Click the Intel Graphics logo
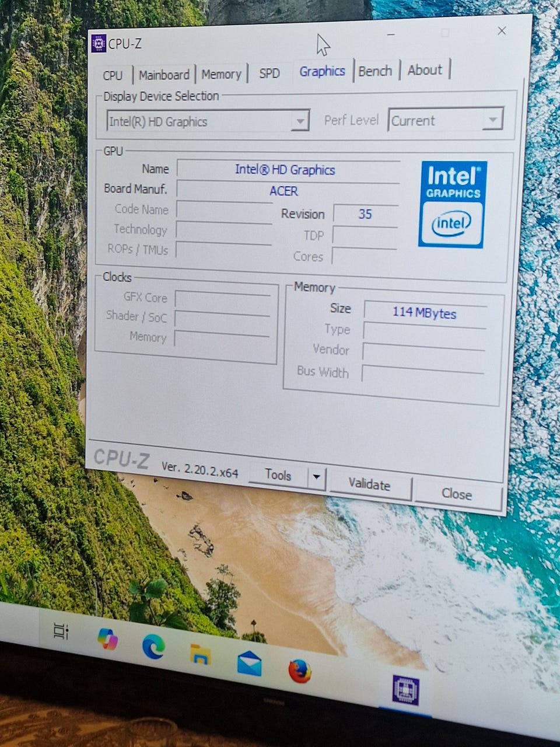 click(x=453, y=204)
